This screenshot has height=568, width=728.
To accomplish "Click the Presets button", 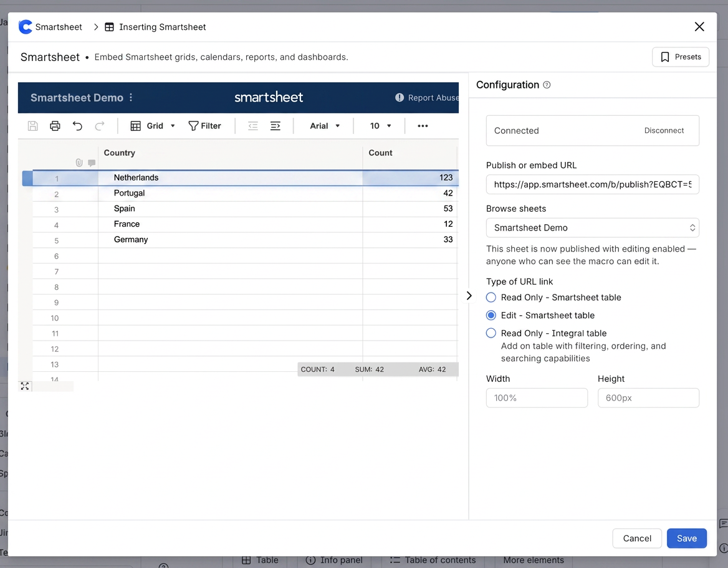I will 680,57.
